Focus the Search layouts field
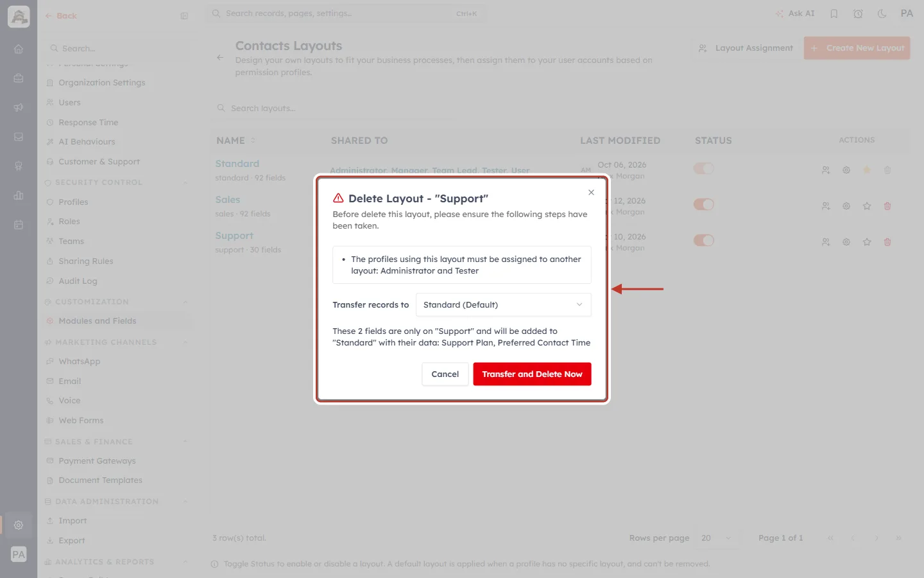Viewport: 924px width, 578px height. (x=334, y=109)
